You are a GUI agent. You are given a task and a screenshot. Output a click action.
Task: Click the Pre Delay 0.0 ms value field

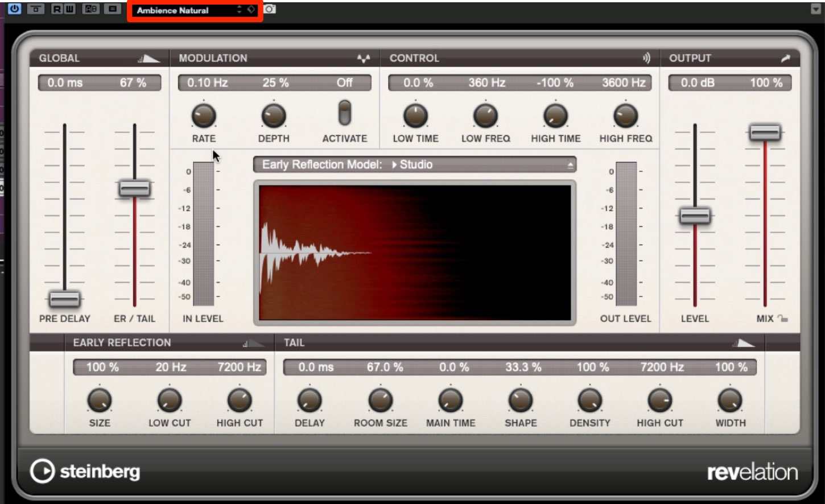(x=65, y=82)
